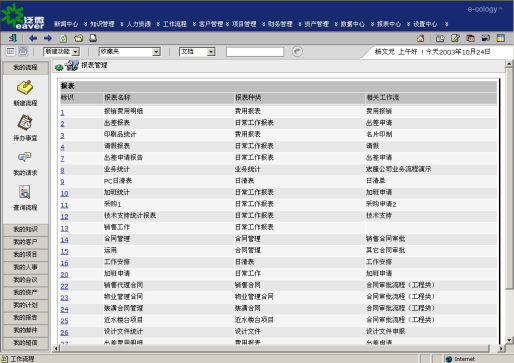Click the round search go button
This screenshot has height=363, width=514.
pyautogui.click(x=297, y=52)
